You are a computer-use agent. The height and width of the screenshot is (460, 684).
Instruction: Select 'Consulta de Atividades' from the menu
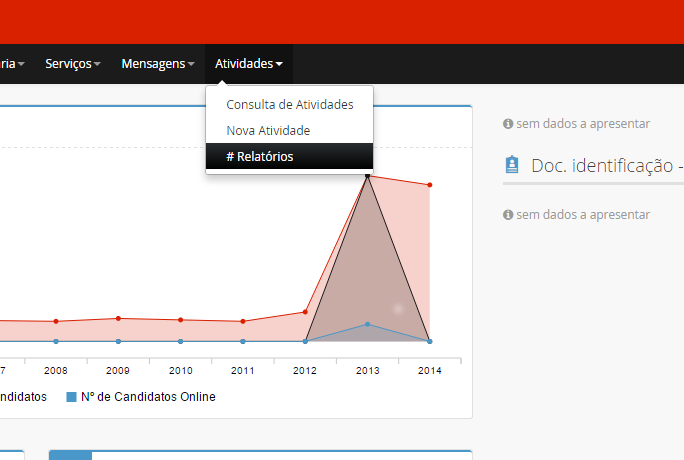(x=289, y=104)
